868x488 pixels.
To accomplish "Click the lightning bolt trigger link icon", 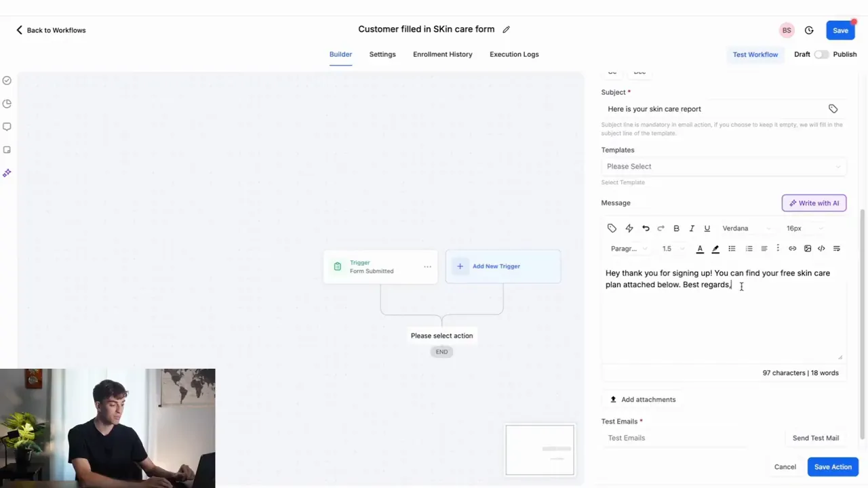I will (629, 228).
